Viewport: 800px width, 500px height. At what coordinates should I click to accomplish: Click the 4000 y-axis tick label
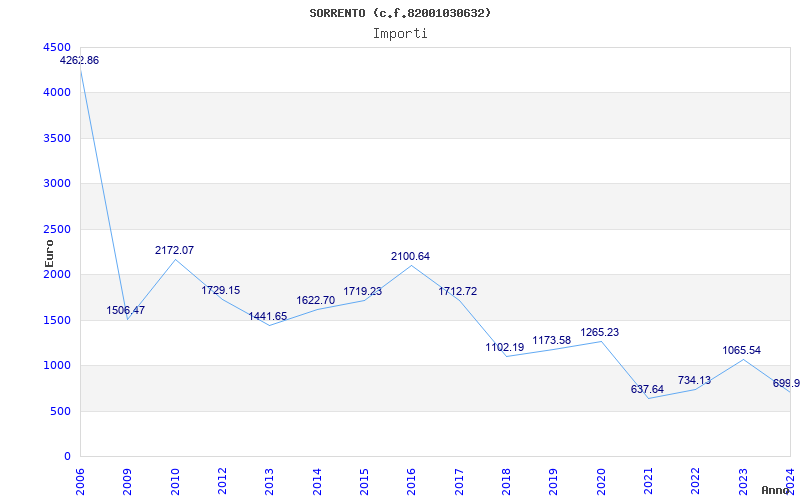(57, 93)
